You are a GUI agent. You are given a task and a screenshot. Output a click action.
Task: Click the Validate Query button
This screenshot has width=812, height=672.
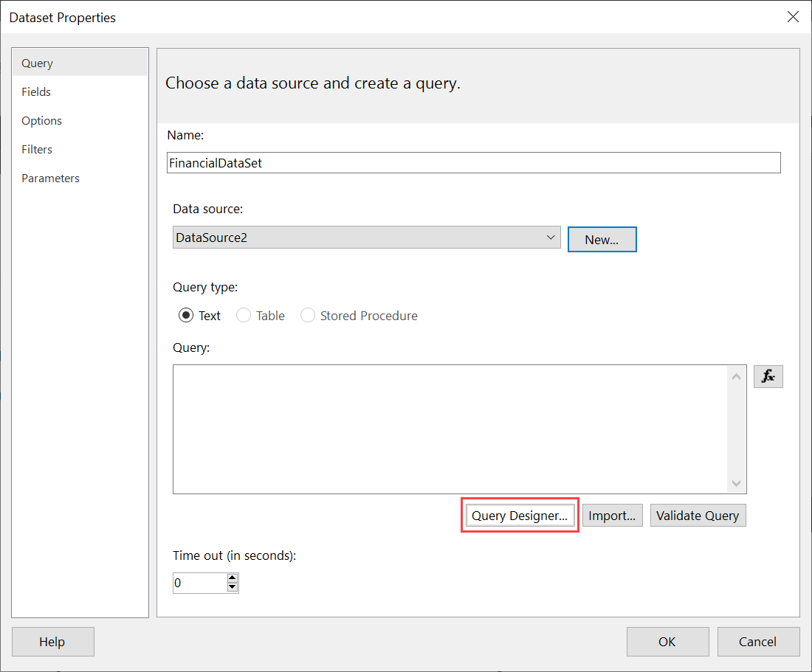(x=698, y=515)
